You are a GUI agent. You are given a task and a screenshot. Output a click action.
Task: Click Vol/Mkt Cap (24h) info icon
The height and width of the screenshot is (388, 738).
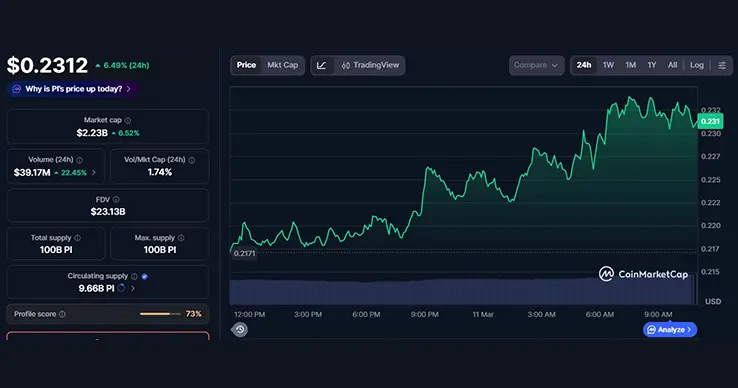192,160
